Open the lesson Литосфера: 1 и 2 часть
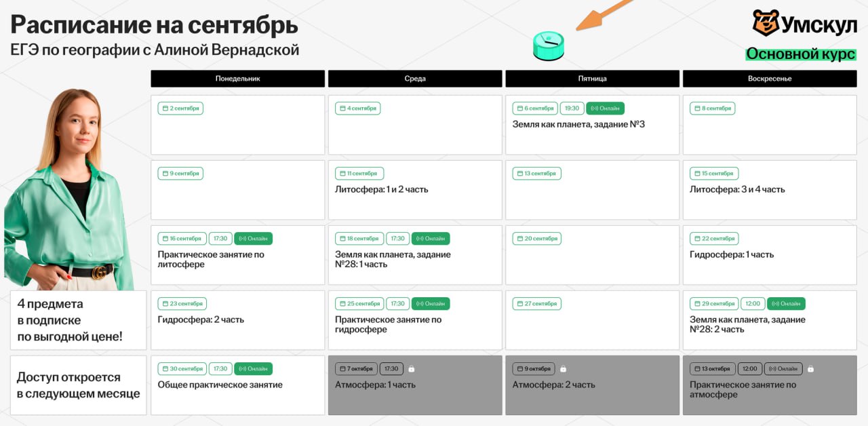 381,189
